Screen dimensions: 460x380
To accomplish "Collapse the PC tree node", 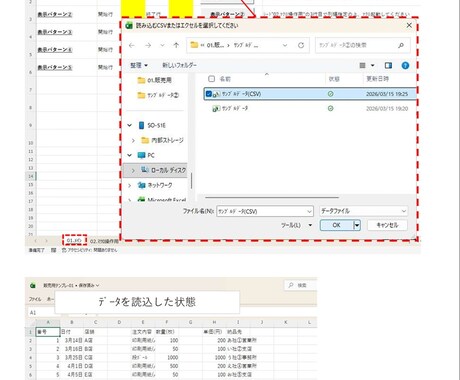I will click(x=130, y=155).
